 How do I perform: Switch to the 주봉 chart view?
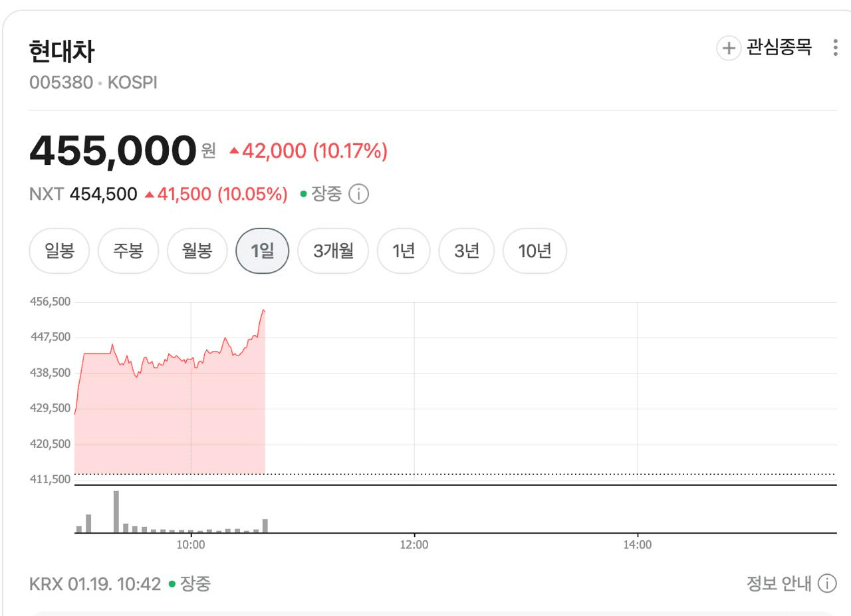tap(128, 251)
